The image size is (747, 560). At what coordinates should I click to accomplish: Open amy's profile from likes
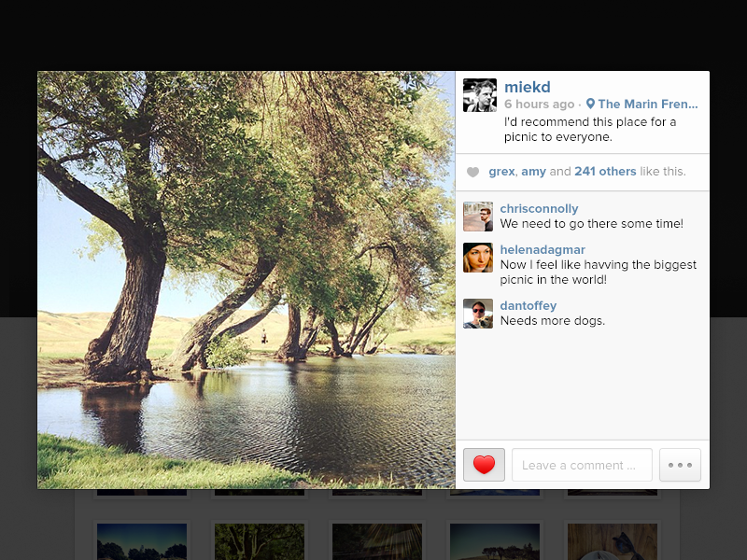click(533, 172)
